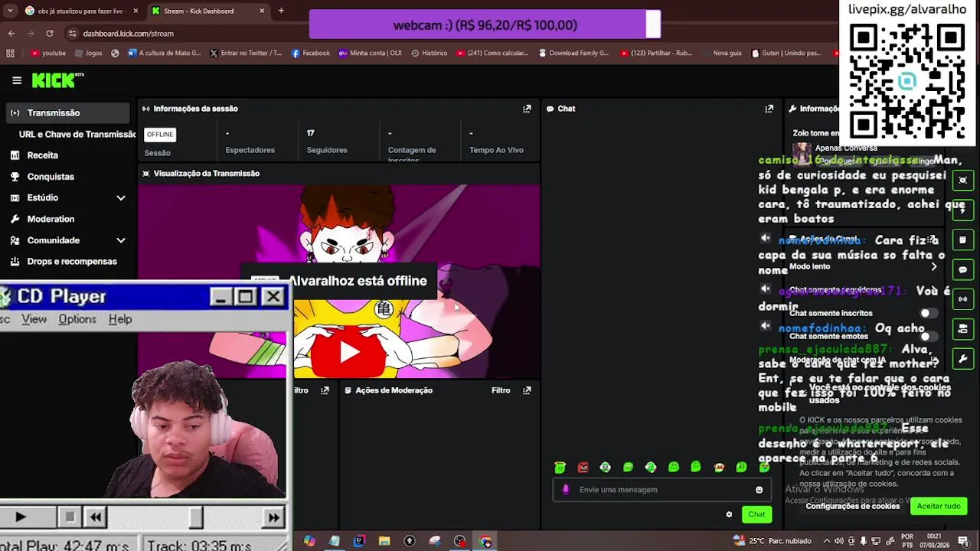The height and width of the screenshot is (551, 980).
Task: Click the Aceitar tudo cookies button
Action: coord(939,506)
